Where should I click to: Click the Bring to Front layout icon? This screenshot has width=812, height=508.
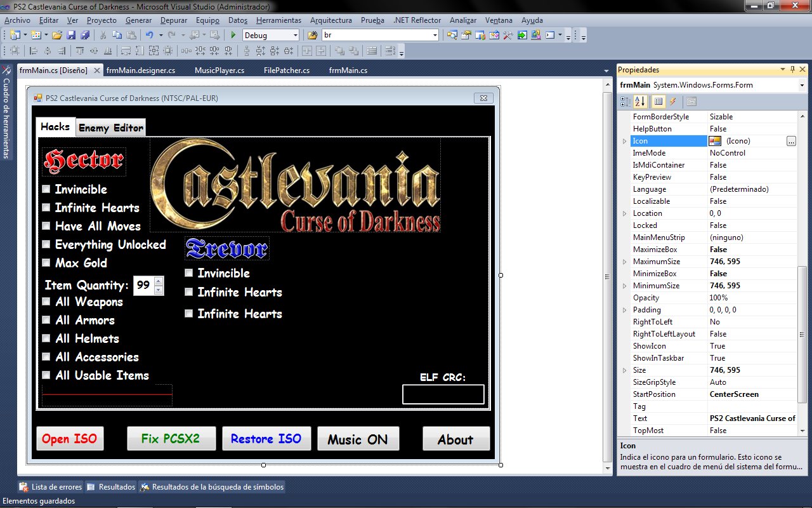click(x=339, y=51)
